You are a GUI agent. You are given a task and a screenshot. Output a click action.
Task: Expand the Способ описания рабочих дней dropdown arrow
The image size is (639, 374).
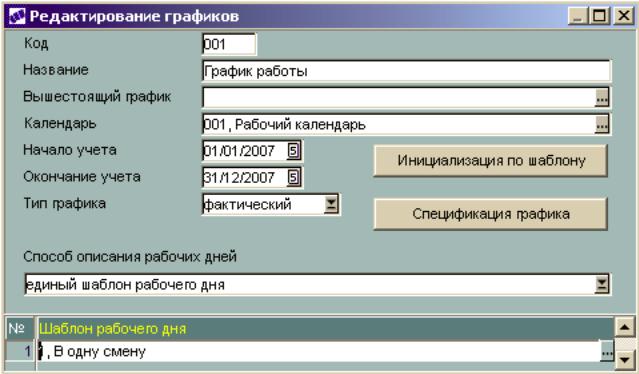click(602, 284)
